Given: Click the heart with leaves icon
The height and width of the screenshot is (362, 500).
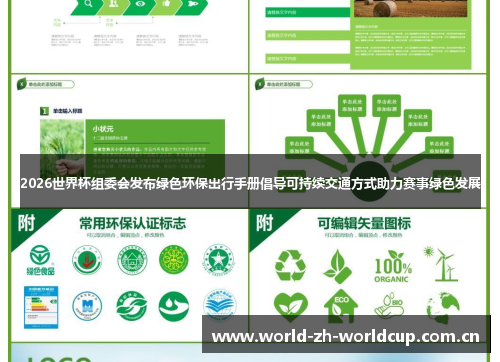Looking at the screenshot, I should (291, 307).
